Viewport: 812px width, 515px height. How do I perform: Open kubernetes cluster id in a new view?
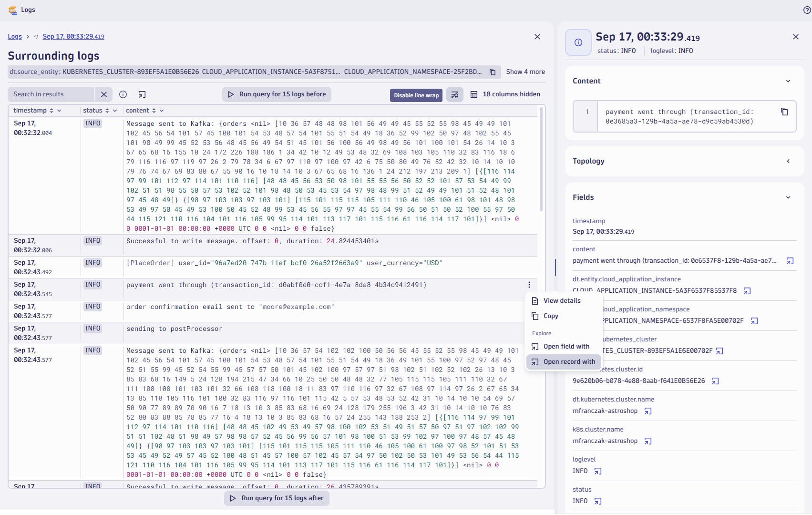coord(715,381)
